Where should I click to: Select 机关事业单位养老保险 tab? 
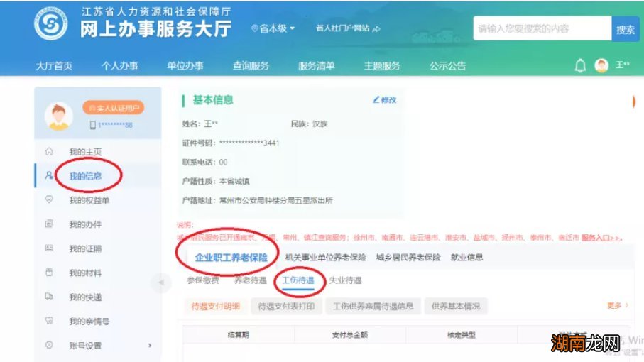pyautogui.click(x=326, y=258)
